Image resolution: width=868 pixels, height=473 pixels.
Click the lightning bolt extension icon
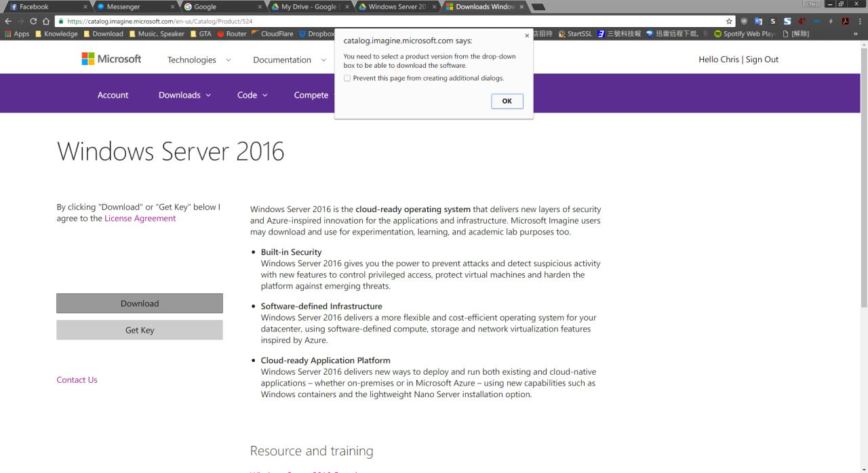click(x=831, y=21)
